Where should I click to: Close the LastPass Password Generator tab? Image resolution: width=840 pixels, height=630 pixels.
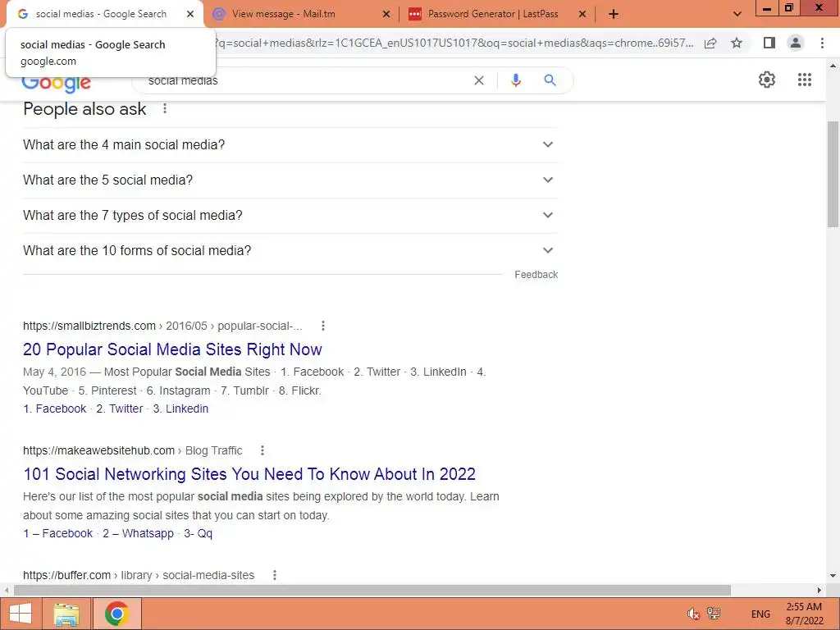[x=582, y=15]
